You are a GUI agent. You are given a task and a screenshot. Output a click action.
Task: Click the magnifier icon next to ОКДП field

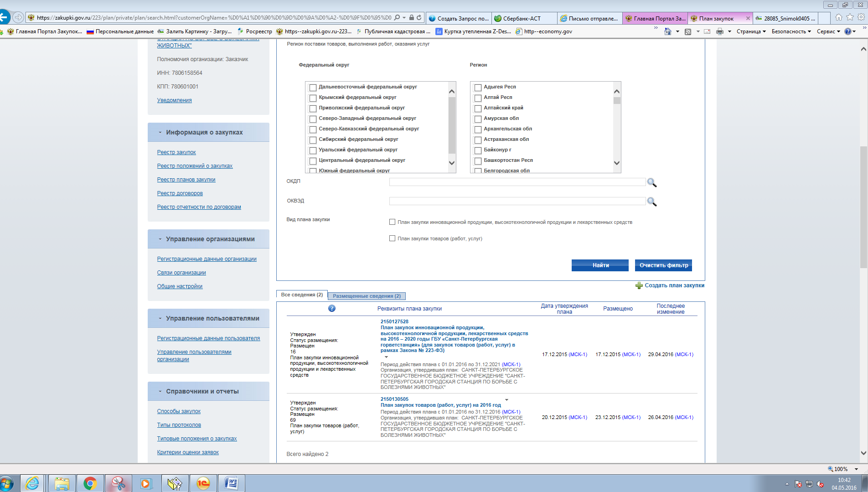coord(651,182)
